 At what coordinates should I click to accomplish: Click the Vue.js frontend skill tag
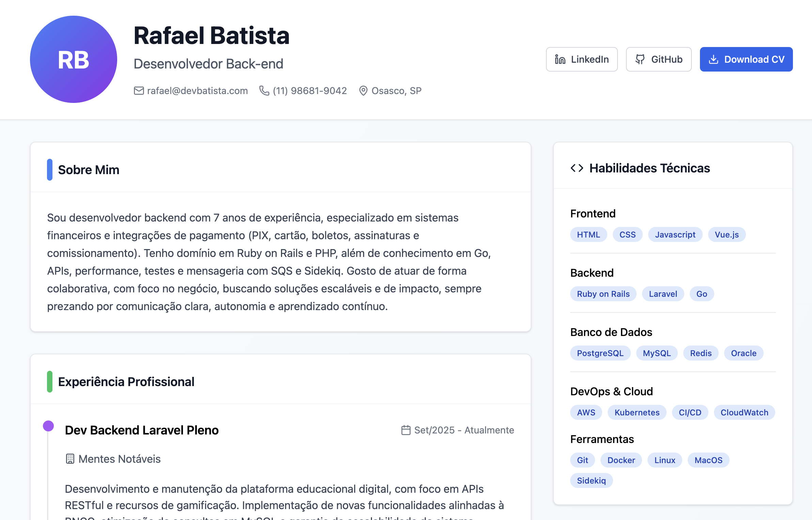[727, 234]
